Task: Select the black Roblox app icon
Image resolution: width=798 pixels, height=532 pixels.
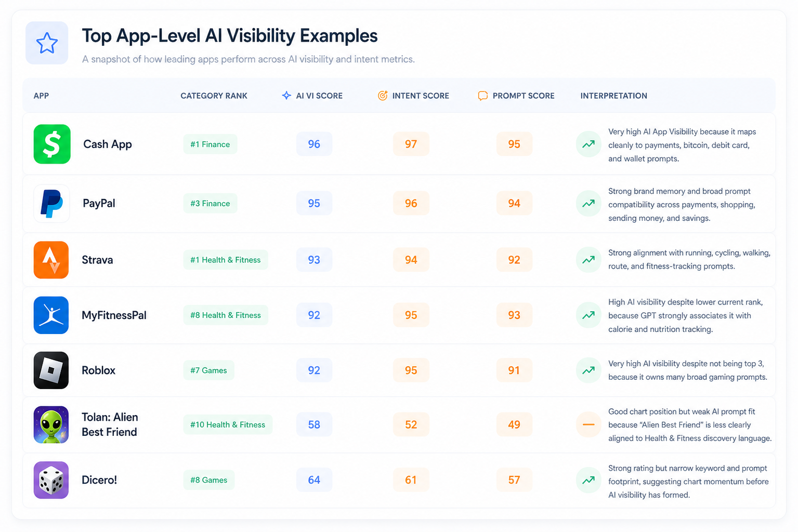Action: point(51,370)
